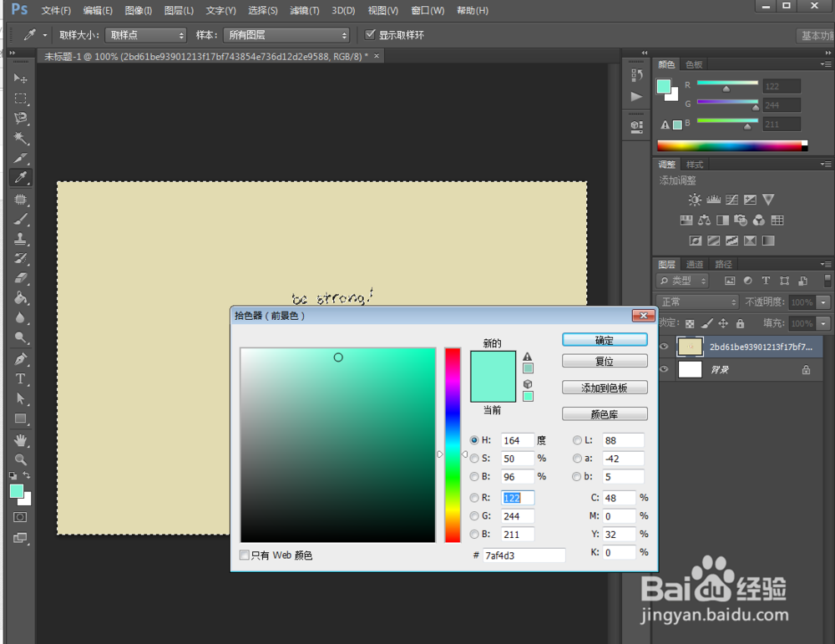This screenshot has width=835, height=644.
Task: Select the Hand tool
Action: point(20,440)
